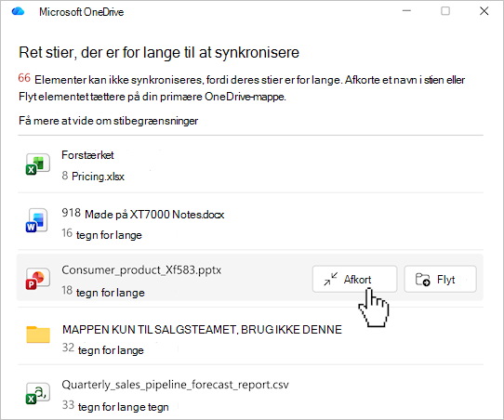Image resolution: width=504 pixels, height=420 pixels.
Task: Click the Afkort button
Action: point(354,279)
